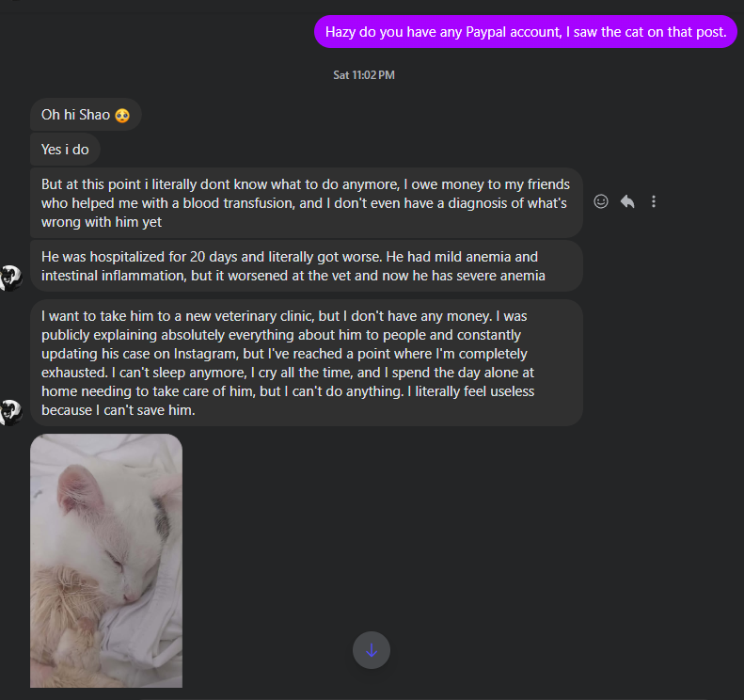The height and width of the screenshot is (700, 744).
Task: Click the "Yes i do" message bubble
Action: 65,150
